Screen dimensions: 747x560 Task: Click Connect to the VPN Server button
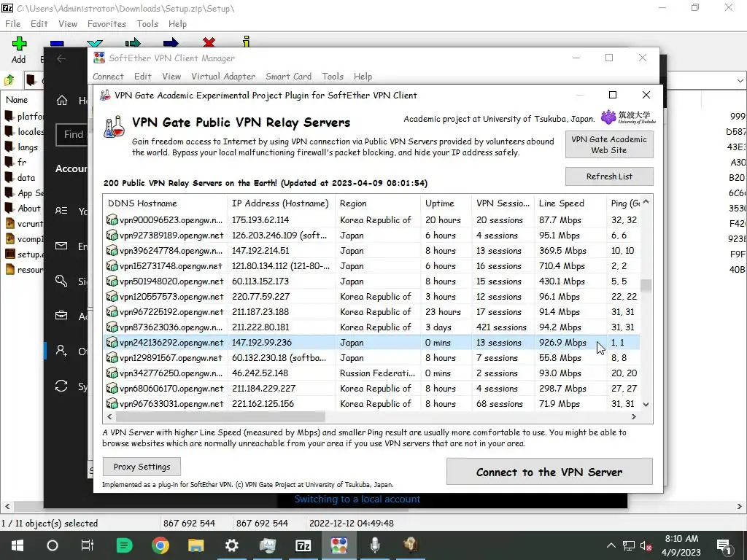pos(549,472)
